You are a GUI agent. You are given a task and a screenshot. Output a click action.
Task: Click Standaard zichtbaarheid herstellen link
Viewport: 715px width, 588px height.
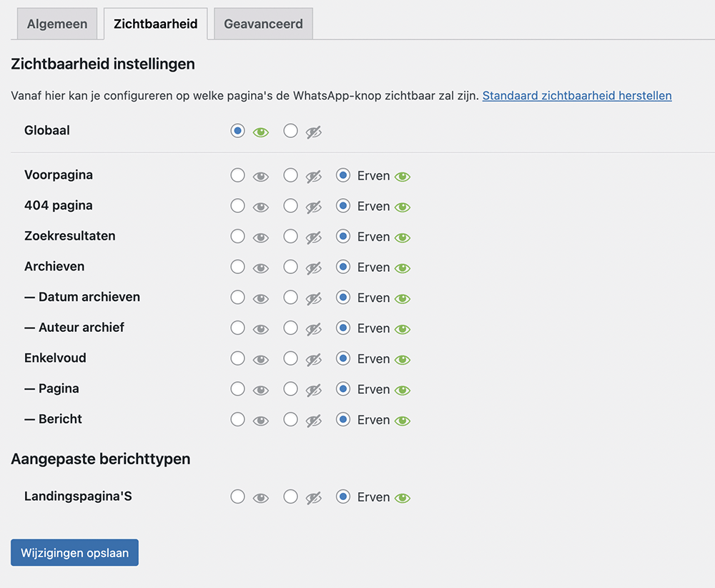click(x=576, y=95)
